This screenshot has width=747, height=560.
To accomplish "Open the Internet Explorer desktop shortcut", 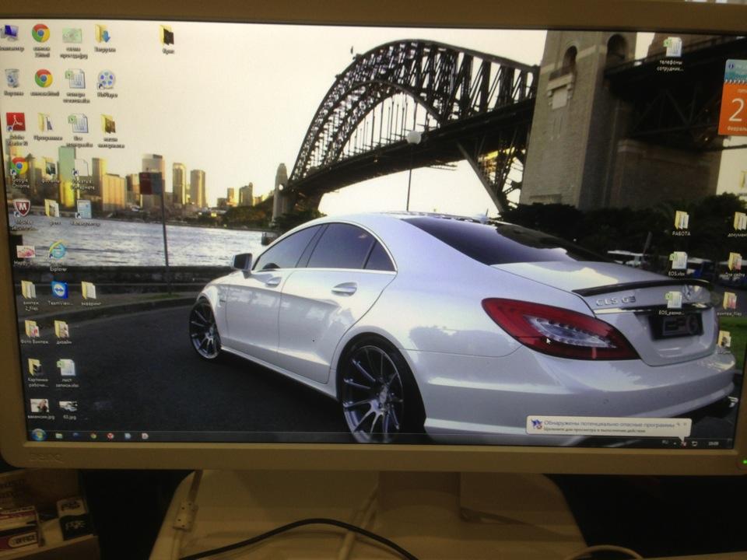I will 57,250.
